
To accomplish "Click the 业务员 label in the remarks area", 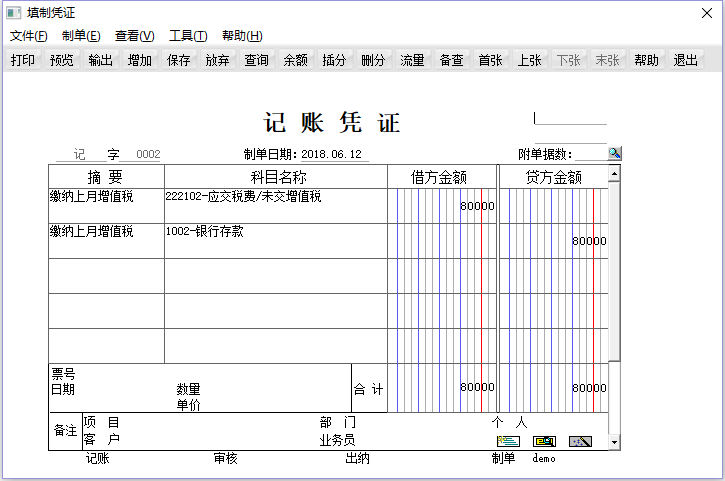I will click(x=338, y=440).
